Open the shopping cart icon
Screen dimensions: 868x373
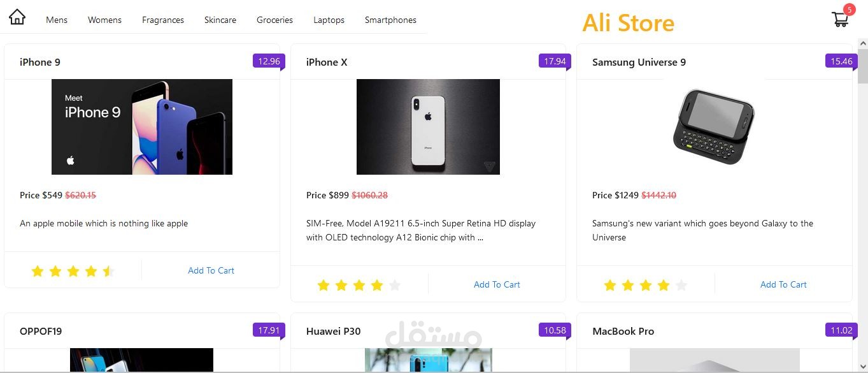pyautogui.click(x=840, y=20)
